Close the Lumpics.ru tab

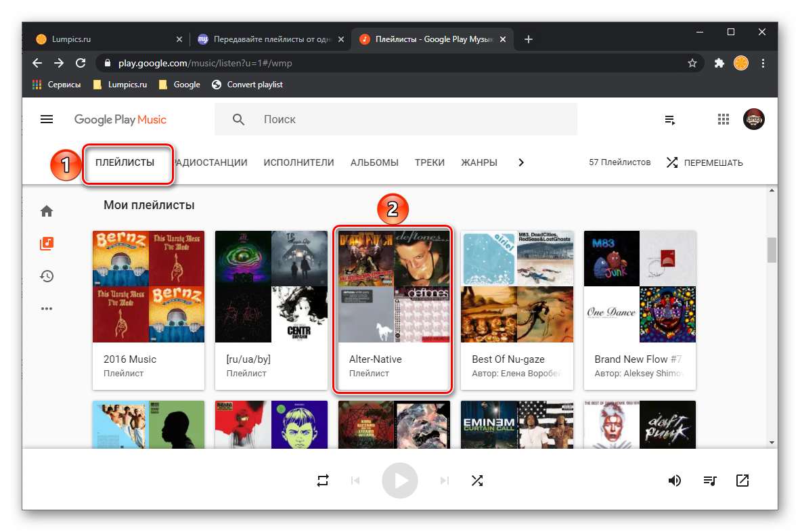pos(179,39)
